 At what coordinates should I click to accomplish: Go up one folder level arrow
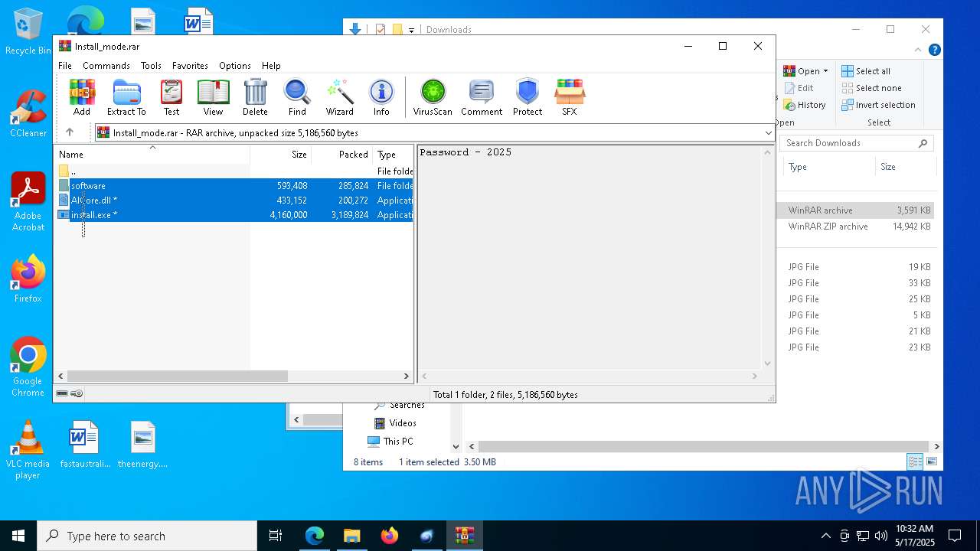pyautogui.click(x=70, y=132)
